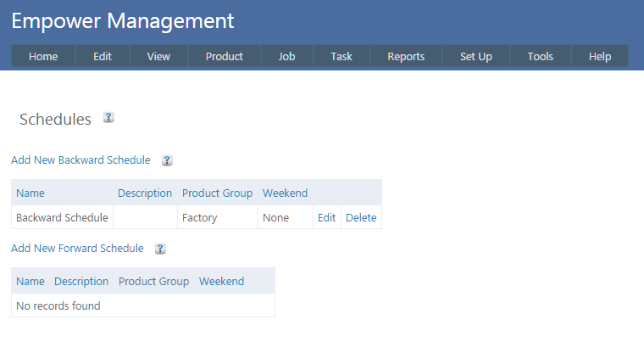Image resolution: width=644 pixels, height=353 pixels.
Task: Expand the Product menu
Action: coord(225,56)
